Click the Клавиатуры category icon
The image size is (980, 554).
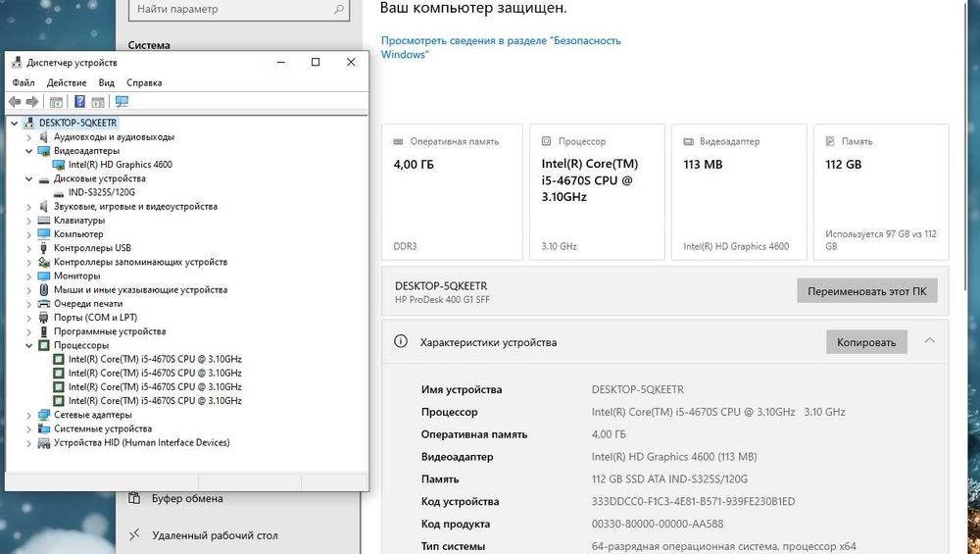pos(44,220)
